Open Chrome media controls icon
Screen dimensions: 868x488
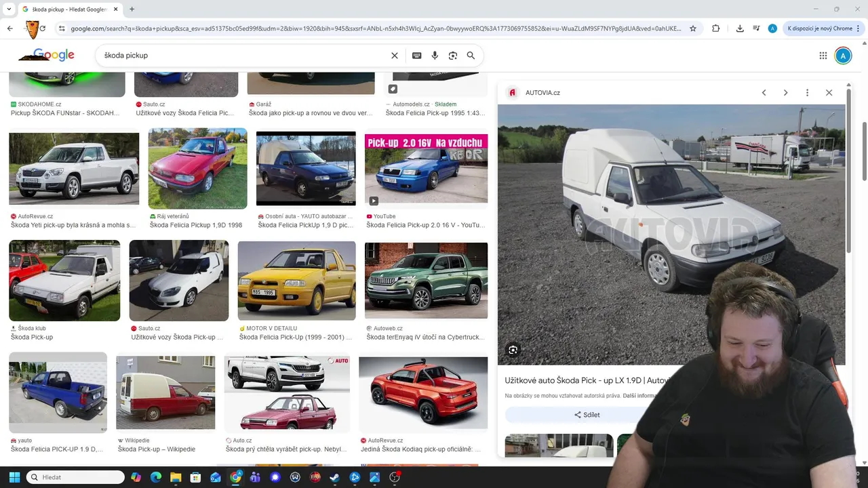pyautogui.click(x=756, y=28)
